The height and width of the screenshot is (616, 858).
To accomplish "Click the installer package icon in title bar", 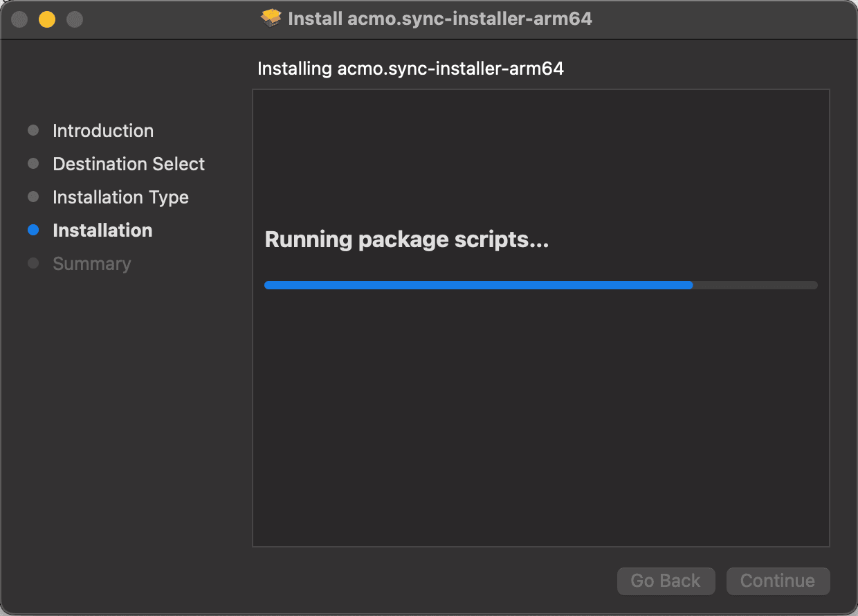I will 271,19.
